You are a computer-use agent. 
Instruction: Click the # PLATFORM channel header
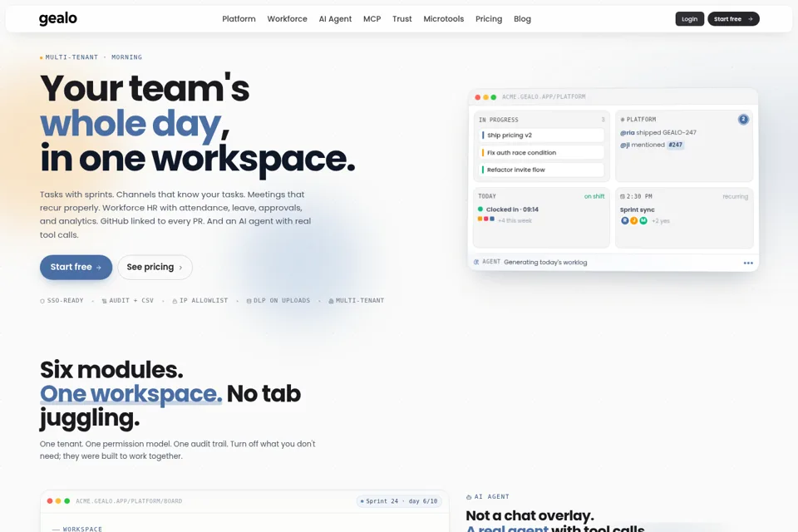[x=638, y=120]
